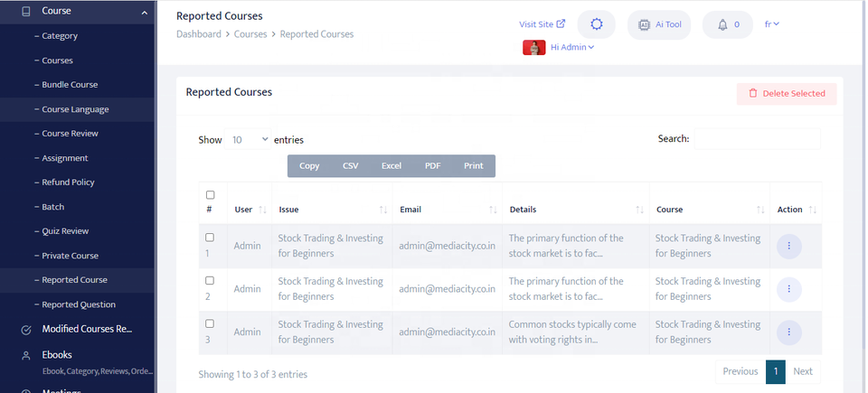Screen dimensions: 868x393
Task: Select the row 3 checkbox
Action: 210,323
